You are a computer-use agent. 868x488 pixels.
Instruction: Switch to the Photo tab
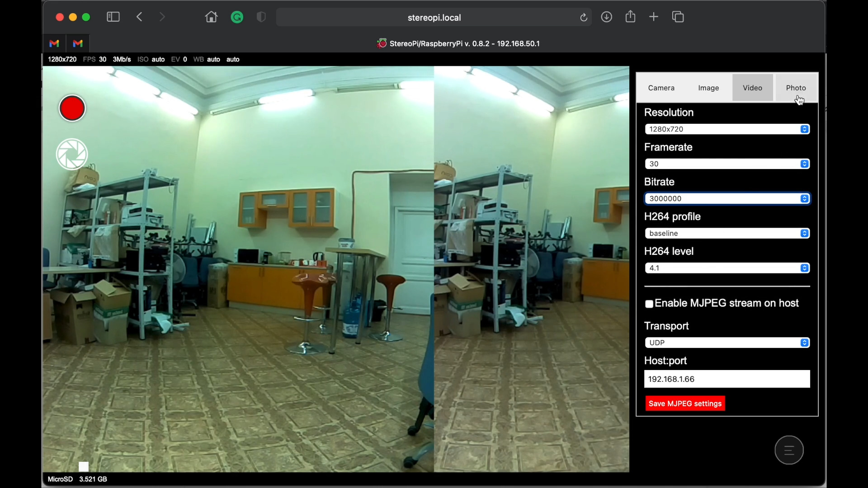pyautogui.click(x=796, y=88)
